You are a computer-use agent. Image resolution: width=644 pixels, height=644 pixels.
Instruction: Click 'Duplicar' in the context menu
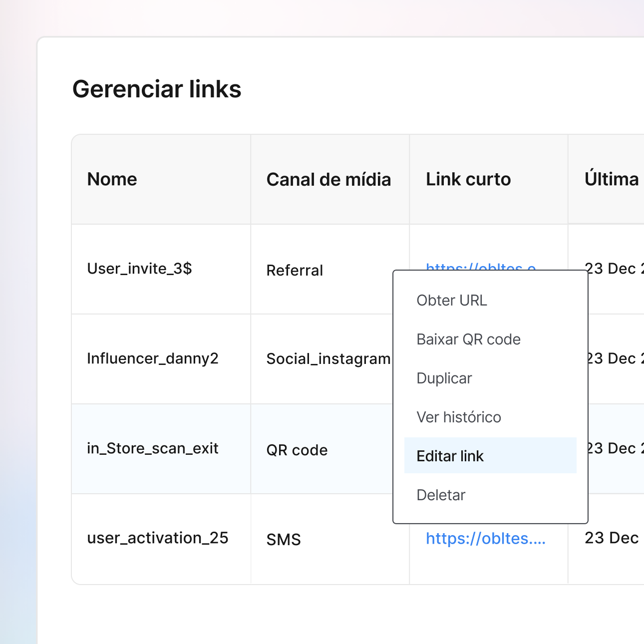pyautogui.click(x=444, y=378)
